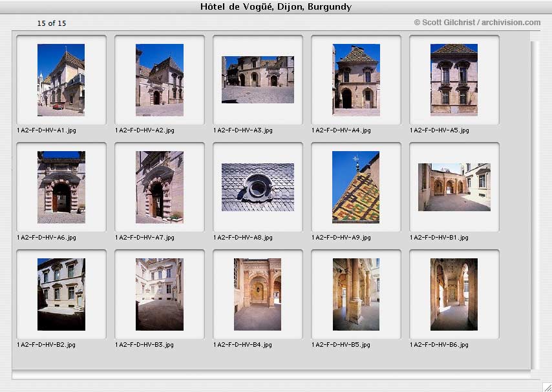This screenshot has height=392, width=552.
Task: Open the 1A2-F-D-HV-B6 arcade passage thumbnail
Action: [454, 294]
